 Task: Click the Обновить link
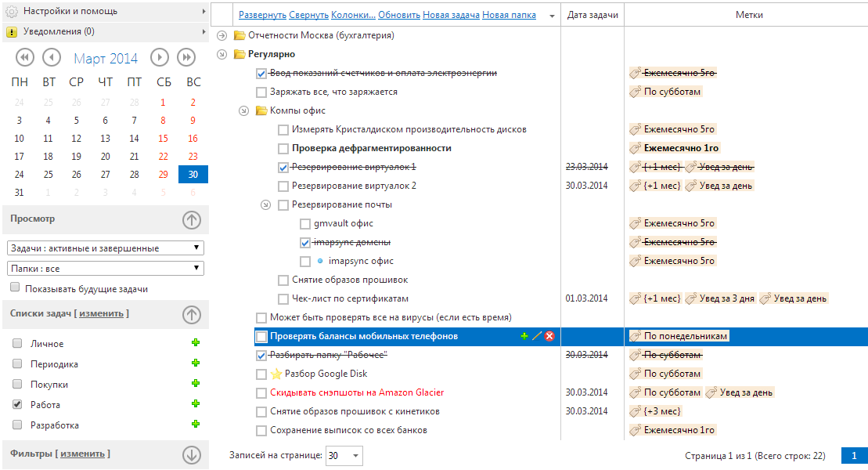coord(399,15)
